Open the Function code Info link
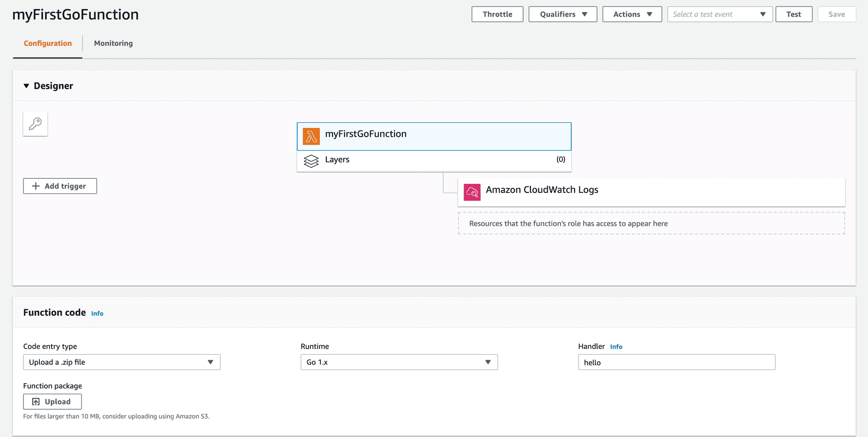The height and width of the screenshot is (437, 868). point(97,313)
